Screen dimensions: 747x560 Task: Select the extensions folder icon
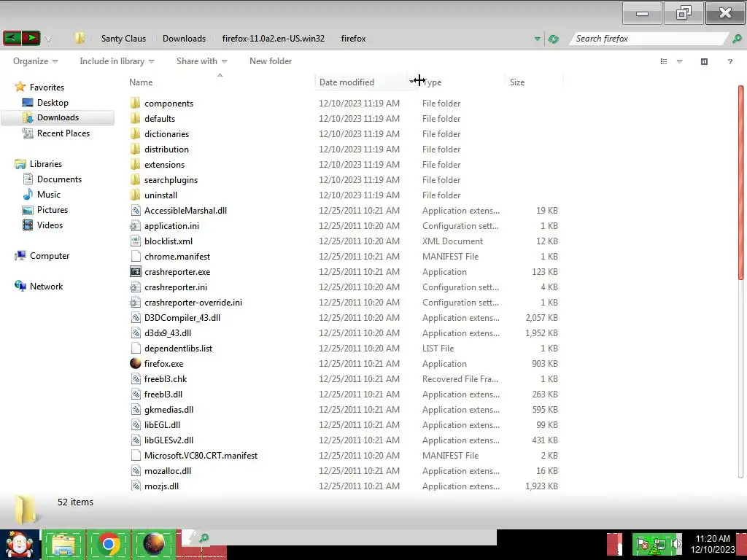(135, 164)
